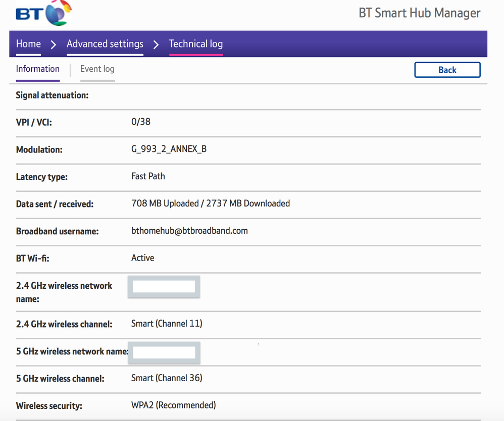Select the VPI / VCI value 0/38

pyautogui.click(x=141, y=122)
